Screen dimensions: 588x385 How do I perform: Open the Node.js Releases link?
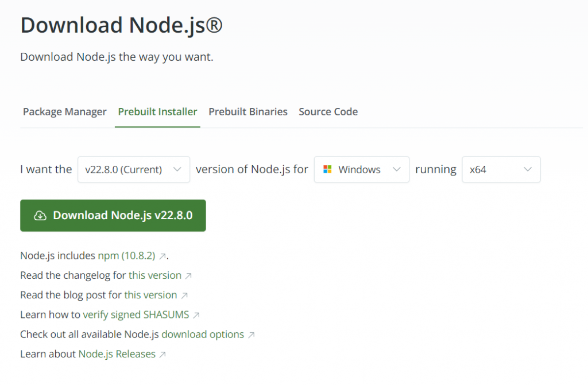coord(117,354)
